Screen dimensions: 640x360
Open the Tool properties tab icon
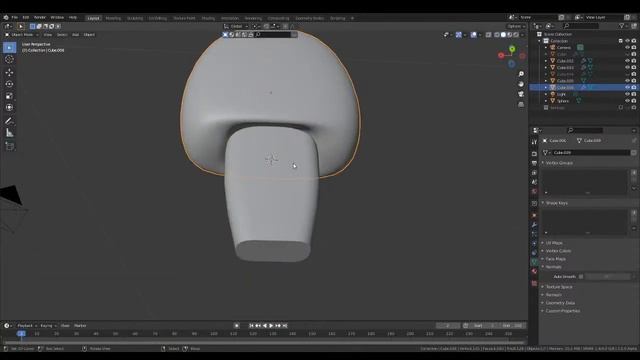[534, 142]
